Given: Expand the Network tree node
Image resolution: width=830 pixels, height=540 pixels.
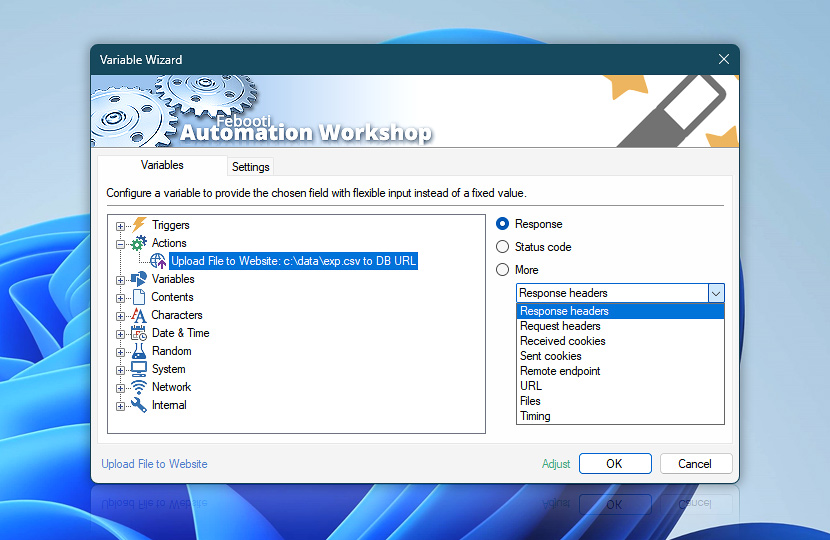Looking at the screenshot, I should [120, 388].
